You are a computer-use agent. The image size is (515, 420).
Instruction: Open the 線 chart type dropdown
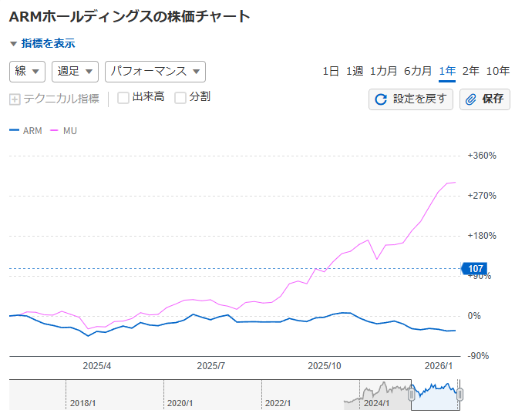[x=27, y=71]
